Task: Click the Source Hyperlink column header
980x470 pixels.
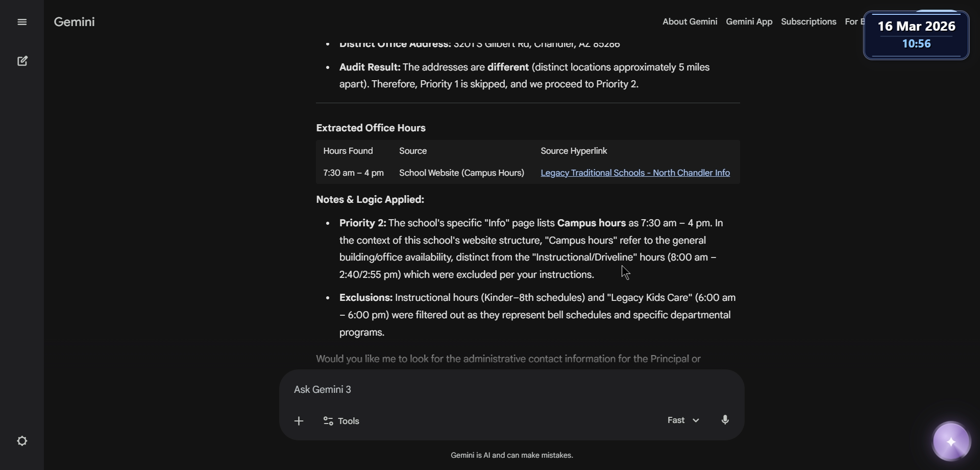Action: point(574,151)
